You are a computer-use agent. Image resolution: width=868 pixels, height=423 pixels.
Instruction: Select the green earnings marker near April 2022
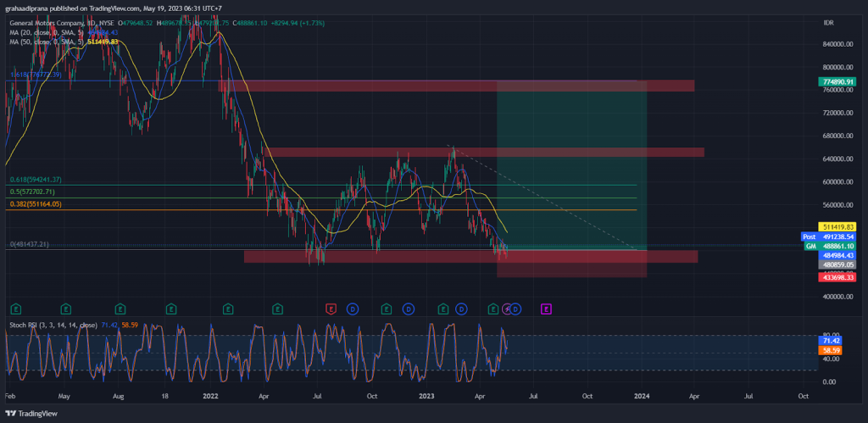tap(278, 309)
